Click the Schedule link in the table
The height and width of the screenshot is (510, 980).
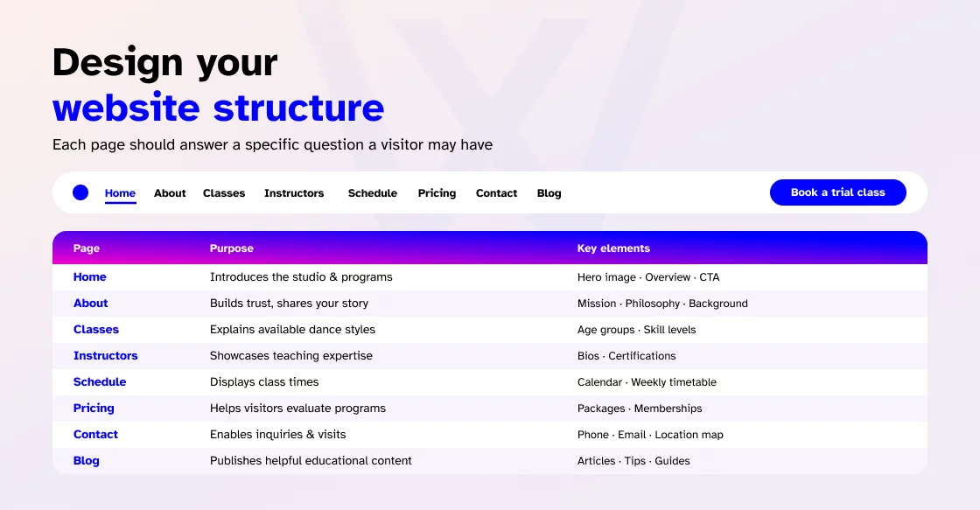click(x=100, y=382)
